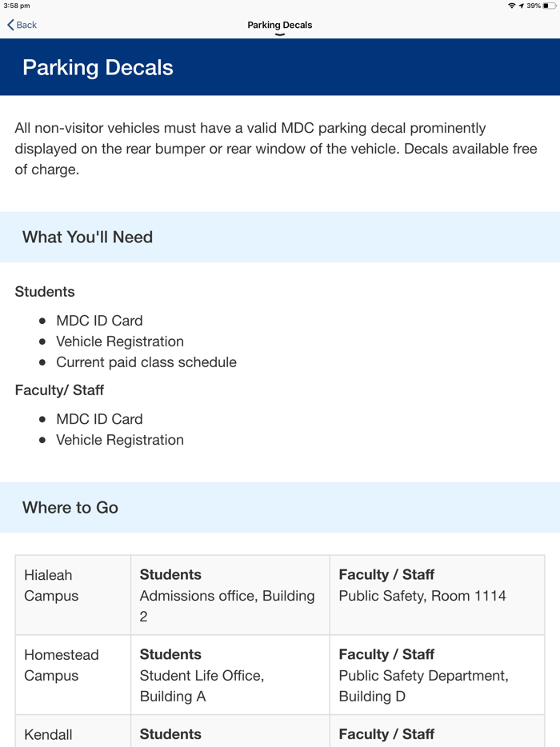560x747 pixels.
Task: Expand the What You'll Need section
Action: tap(87, 237)
